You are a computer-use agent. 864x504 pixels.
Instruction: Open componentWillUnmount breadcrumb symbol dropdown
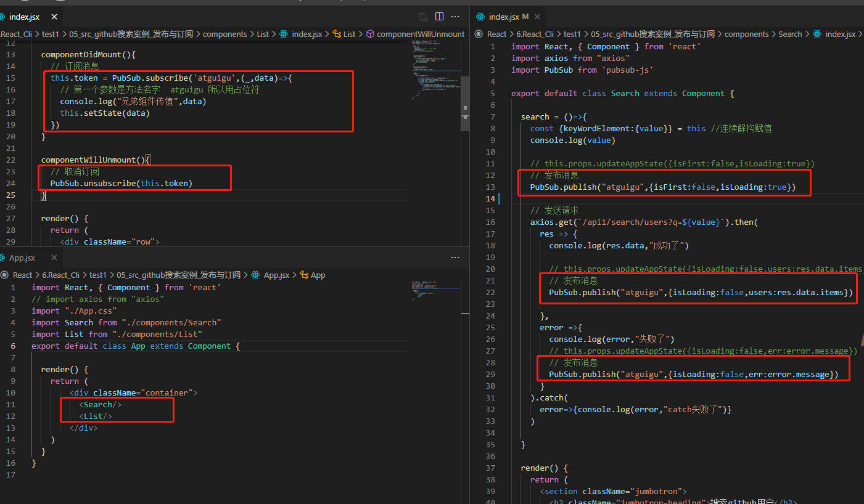(421, 34)
